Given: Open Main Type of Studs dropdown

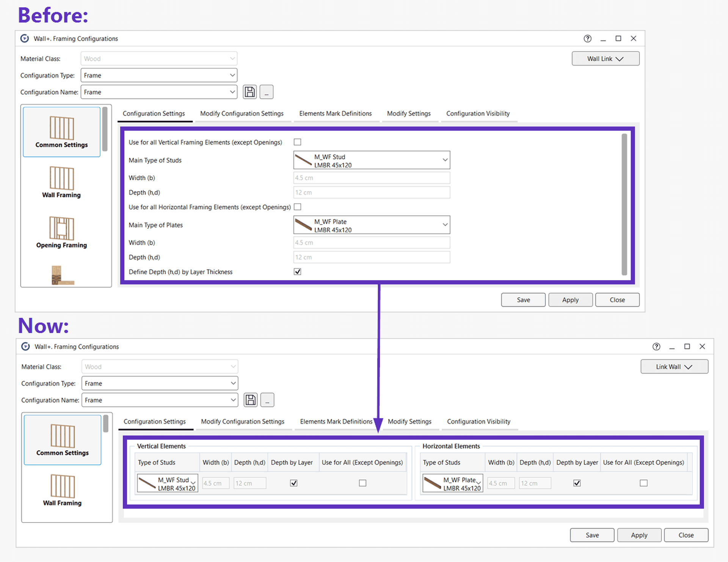Looking at the screenshot, I should [372, 160].
